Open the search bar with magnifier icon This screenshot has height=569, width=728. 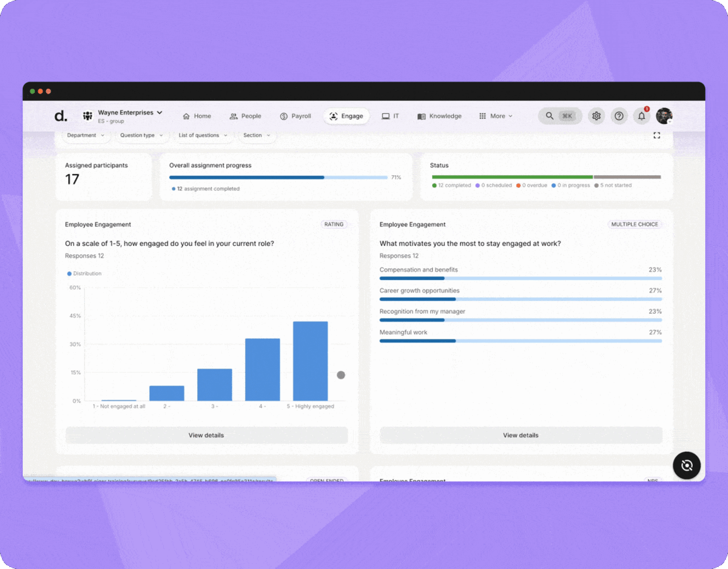[x=560, y=116]
